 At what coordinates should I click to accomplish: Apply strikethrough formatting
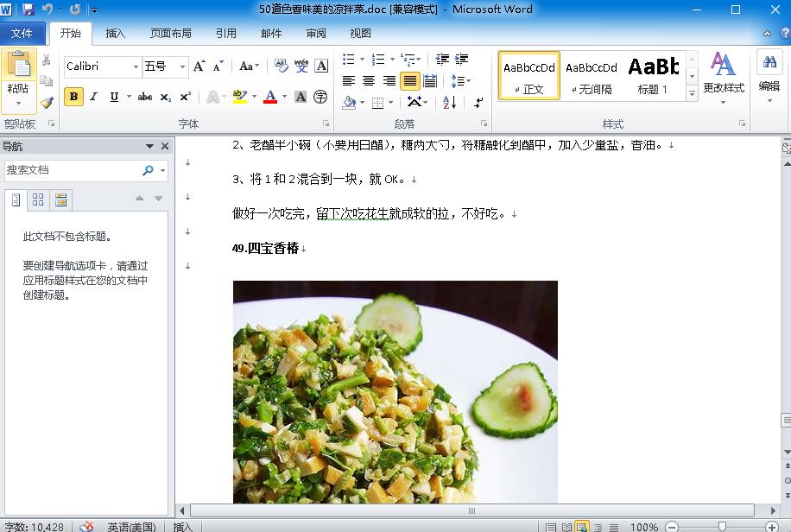pyautogui.click(x=145, y=97)
